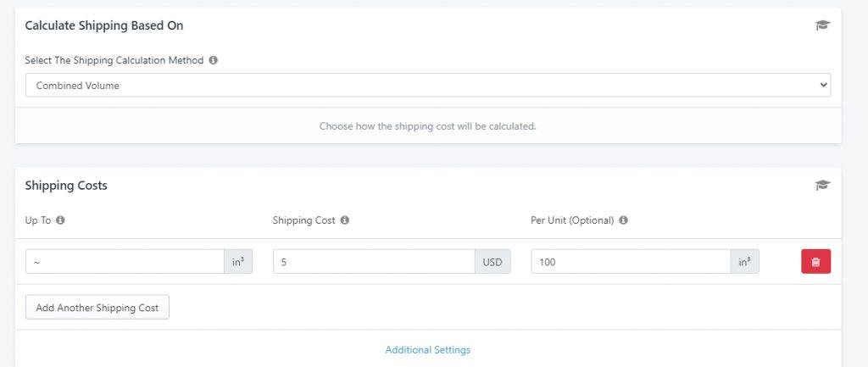
Task: Open the Additional Settings link
Action: 428,350
